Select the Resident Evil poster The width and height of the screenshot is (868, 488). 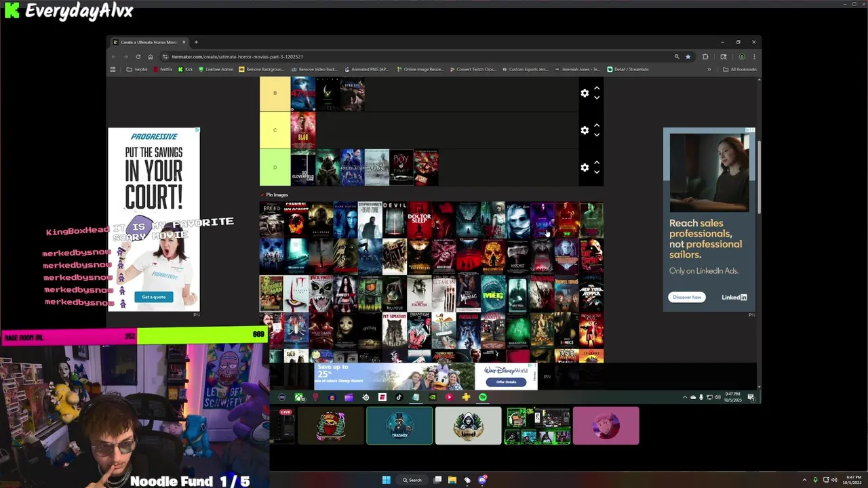(x=591, y=329)
